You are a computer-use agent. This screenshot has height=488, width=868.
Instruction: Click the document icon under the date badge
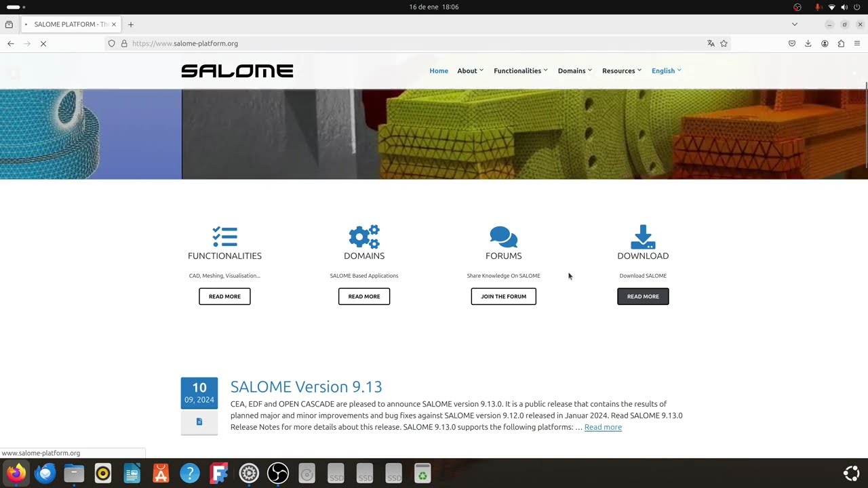(199, 422)
